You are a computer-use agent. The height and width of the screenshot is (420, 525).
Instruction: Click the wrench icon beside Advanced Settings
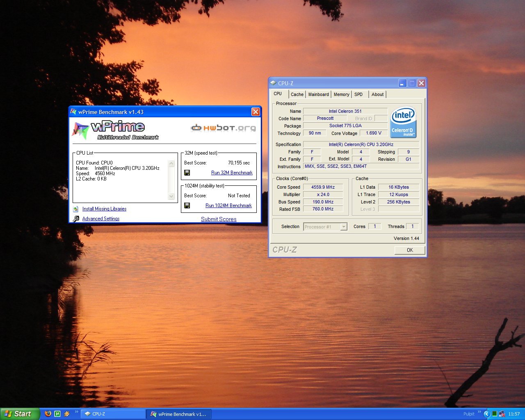click(76, 219)
